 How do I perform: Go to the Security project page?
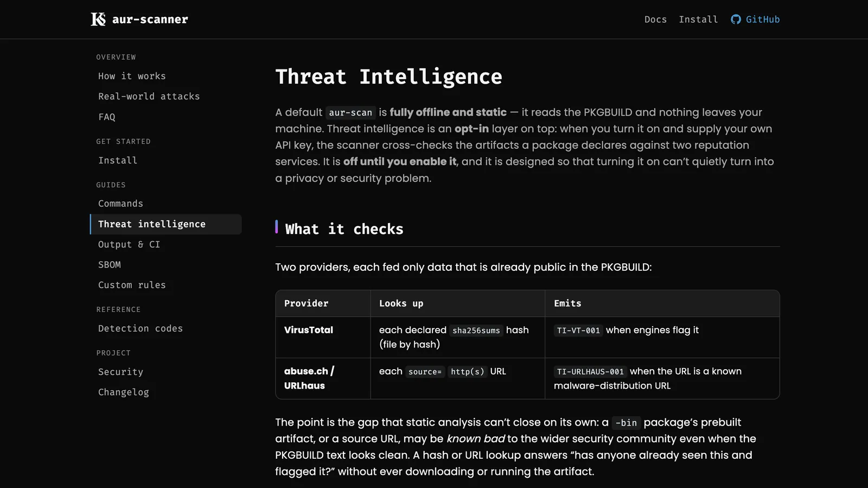coord(120,372)
